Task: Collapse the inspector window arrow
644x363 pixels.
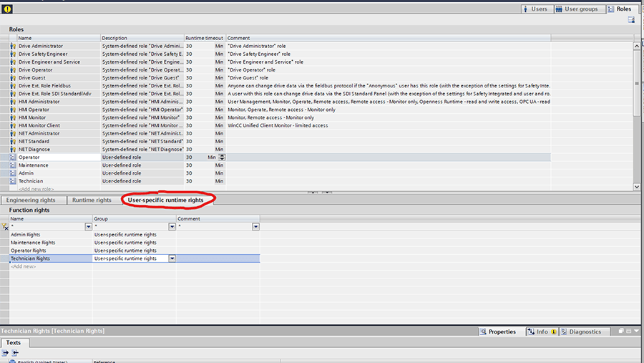Action: 637,331
